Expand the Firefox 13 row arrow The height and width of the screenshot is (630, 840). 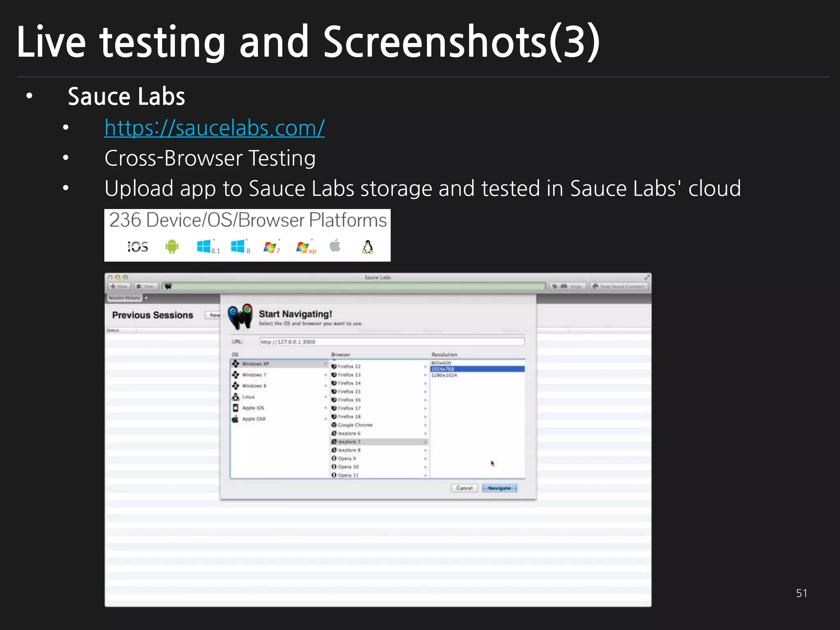pos(425,375)
